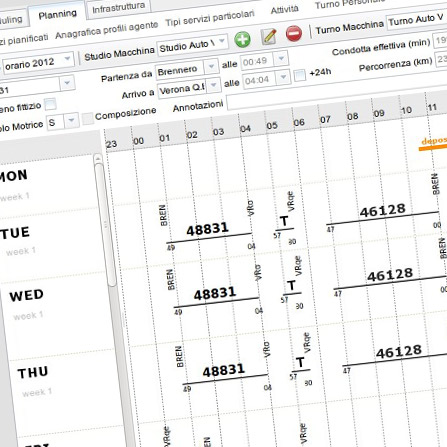Open the Attività tab
Image resolution: width=447 pixels, height=447 pixels.
click(x=284, y=10)
